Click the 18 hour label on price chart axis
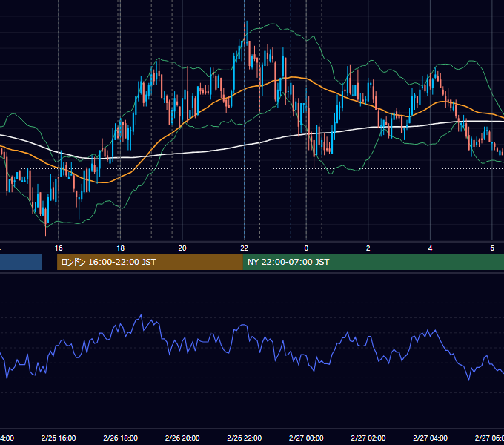 [x=120, y=248]
